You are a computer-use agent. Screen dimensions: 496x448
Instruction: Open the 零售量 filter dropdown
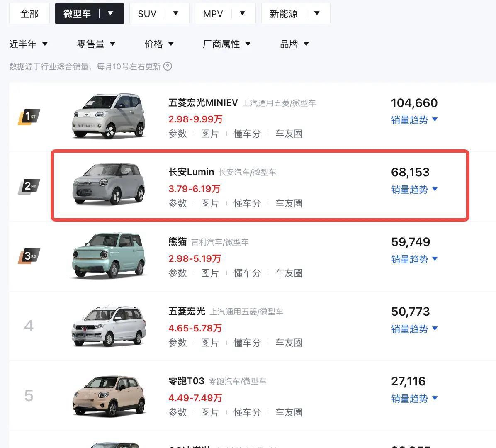(x=96, y=44)
